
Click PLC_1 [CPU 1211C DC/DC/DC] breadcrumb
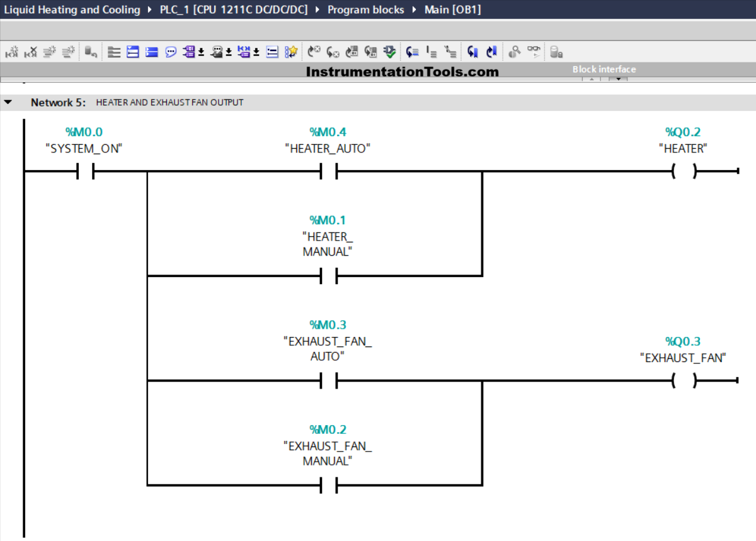(234, 9)
